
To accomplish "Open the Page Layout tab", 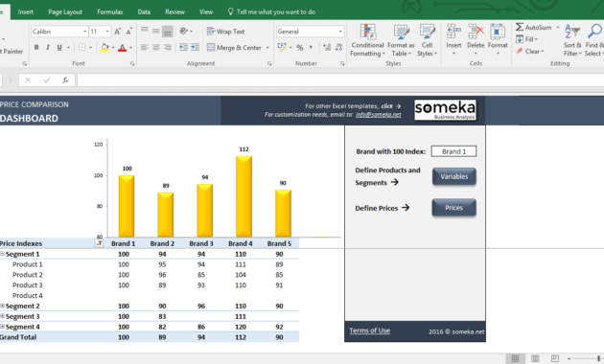I will (65, 11).
